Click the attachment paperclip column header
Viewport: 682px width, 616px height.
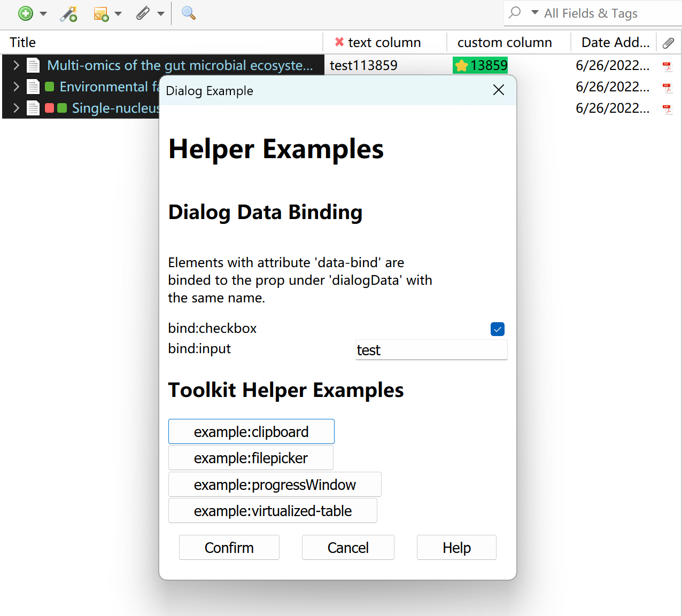pos(668,43)
